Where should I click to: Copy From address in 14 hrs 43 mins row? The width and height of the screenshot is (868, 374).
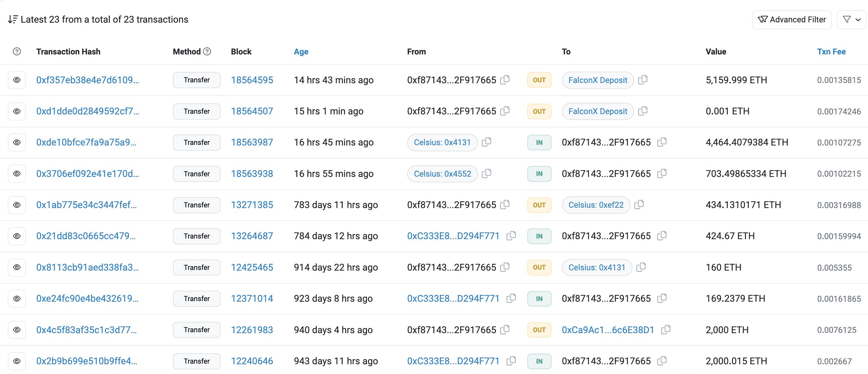point(504,80)
